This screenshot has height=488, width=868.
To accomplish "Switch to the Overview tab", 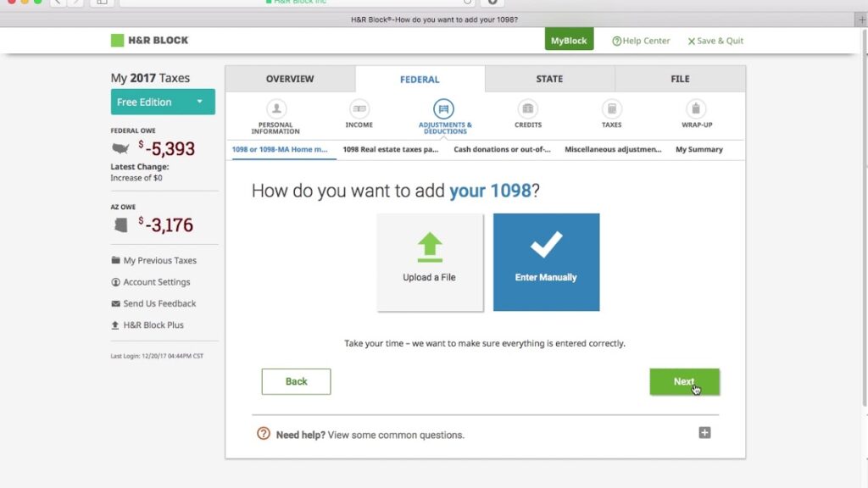I will 290,79.
